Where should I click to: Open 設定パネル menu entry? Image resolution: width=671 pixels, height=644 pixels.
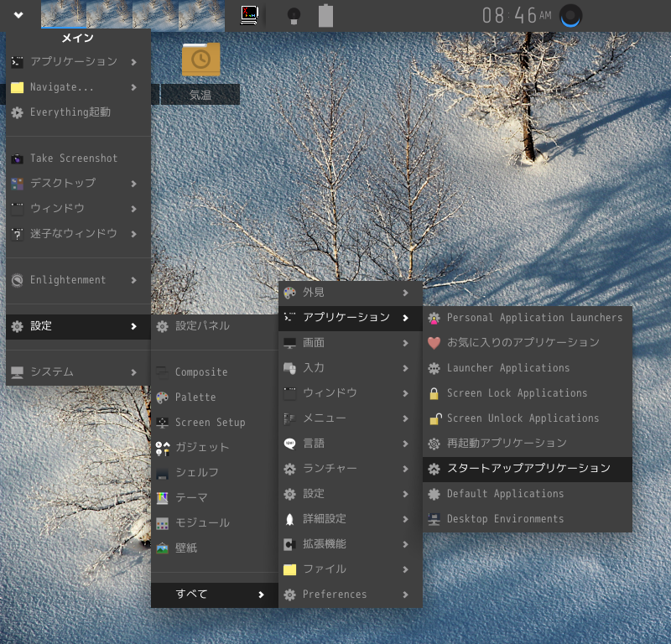pyautogui.click(x=215, y=326)
